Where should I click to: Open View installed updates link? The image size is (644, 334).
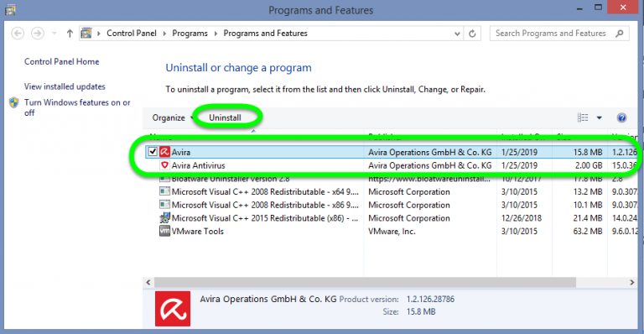tap(65, 86)
